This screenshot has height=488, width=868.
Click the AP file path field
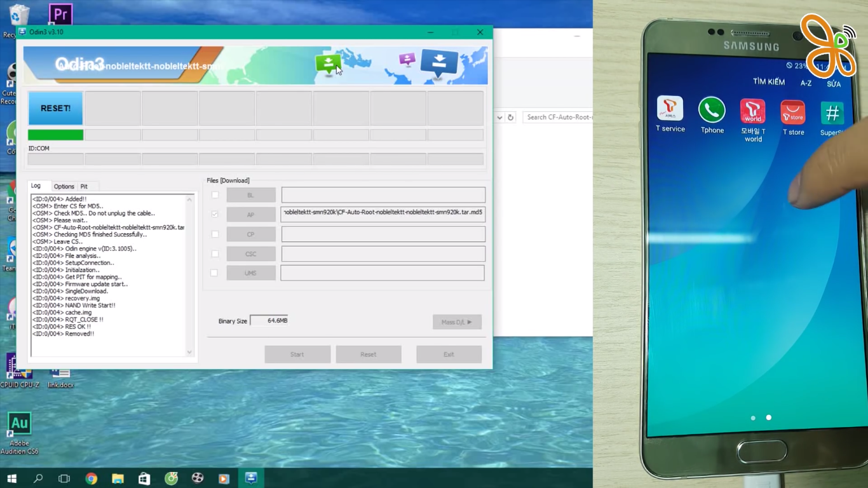[383, 214]
